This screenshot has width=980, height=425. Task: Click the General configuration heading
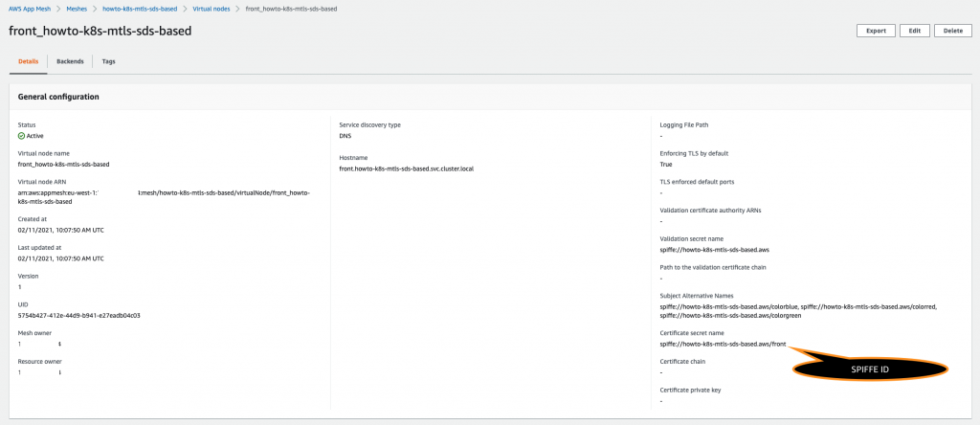58,97
